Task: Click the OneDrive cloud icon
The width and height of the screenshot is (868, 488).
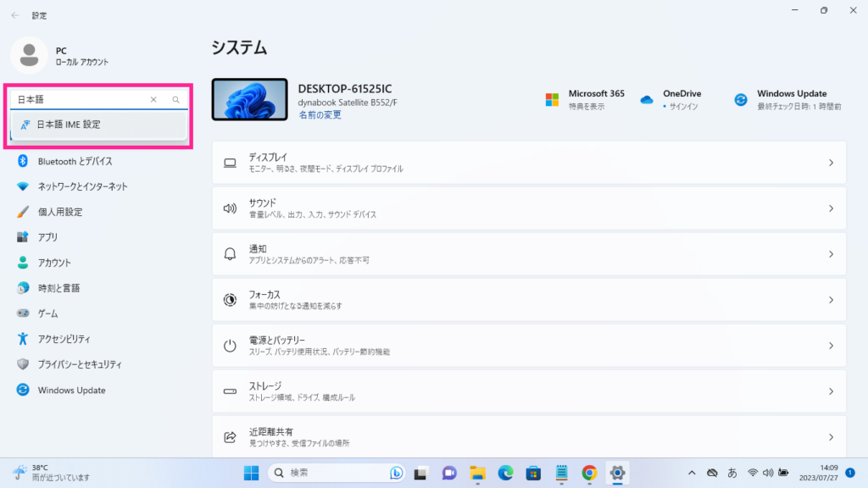Action: [x=647, y=99]
